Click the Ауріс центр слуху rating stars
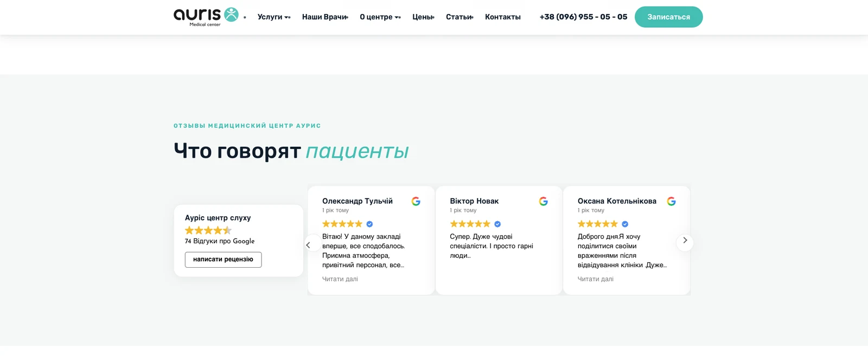This screenshot has width=868, height=362. (x=208, y=230)
